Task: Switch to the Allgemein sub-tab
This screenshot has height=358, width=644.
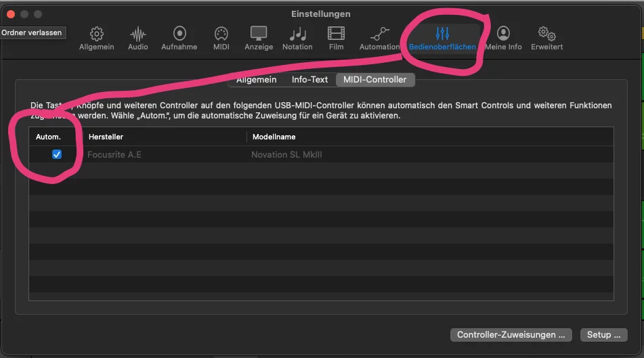Action: [256, 80]
